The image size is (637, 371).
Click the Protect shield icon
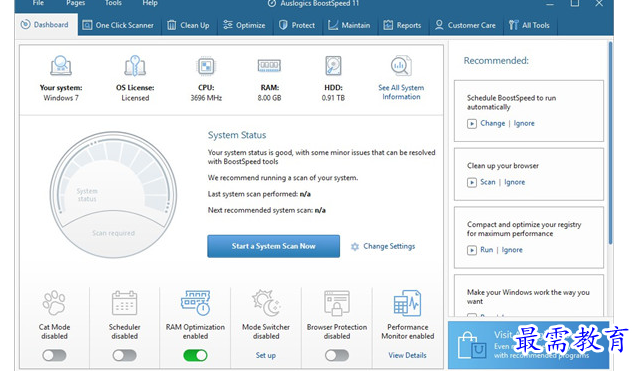[283, 25]
